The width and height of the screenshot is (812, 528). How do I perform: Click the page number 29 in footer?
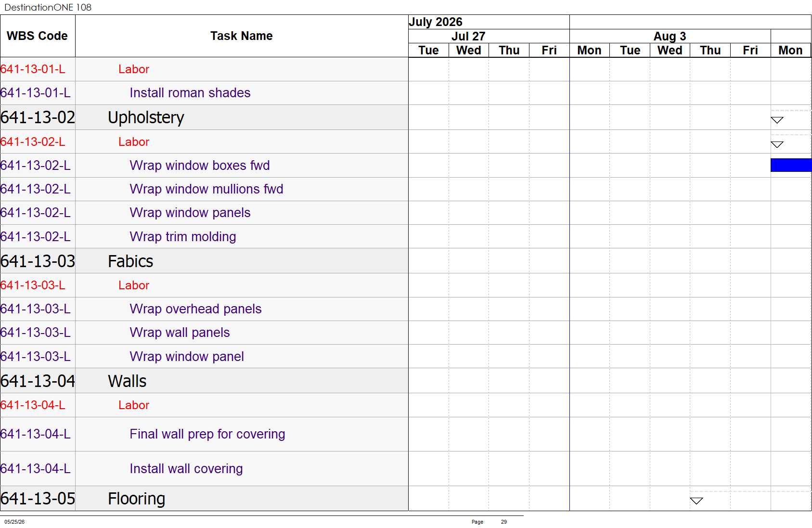[504, 522]
